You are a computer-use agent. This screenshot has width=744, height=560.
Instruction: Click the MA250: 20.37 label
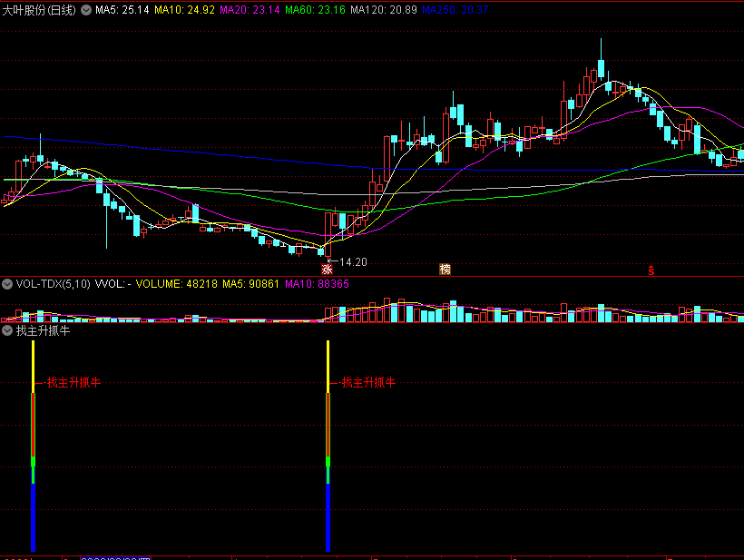[x=455, y=10]
